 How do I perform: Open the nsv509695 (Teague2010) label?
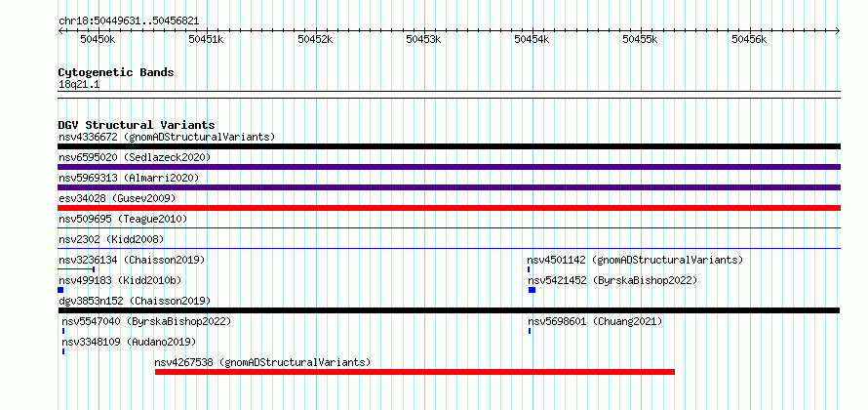[x=123, y=219]
